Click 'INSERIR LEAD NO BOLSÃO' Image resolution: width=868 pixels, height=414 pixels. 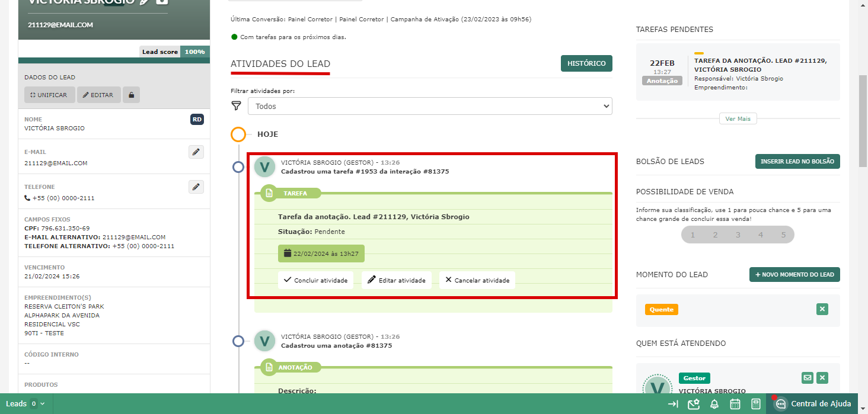pyautogui.click(x=797, y=162)
